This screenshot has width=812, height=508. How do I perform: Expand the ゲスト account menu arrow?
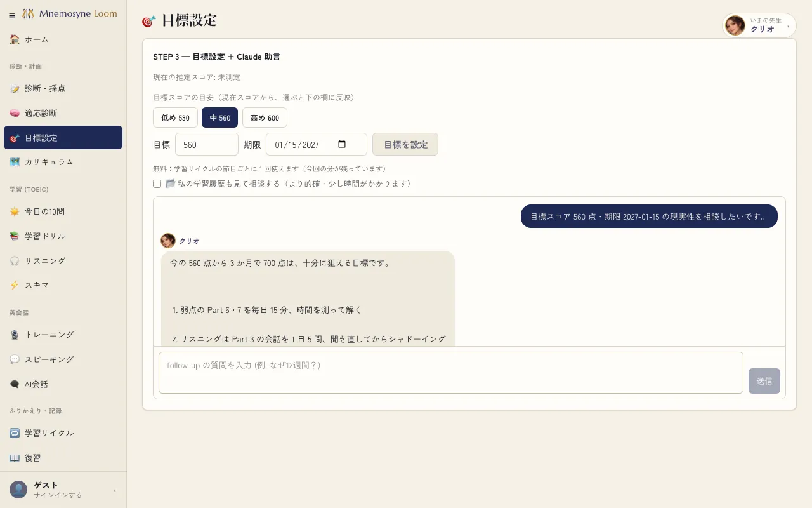[x=115, y=490]
